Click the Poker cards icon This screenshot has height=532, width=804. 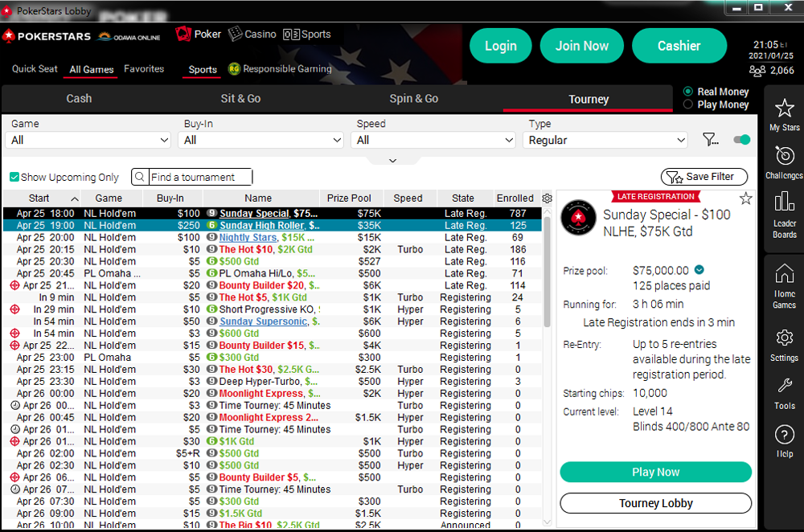(183, 35)
